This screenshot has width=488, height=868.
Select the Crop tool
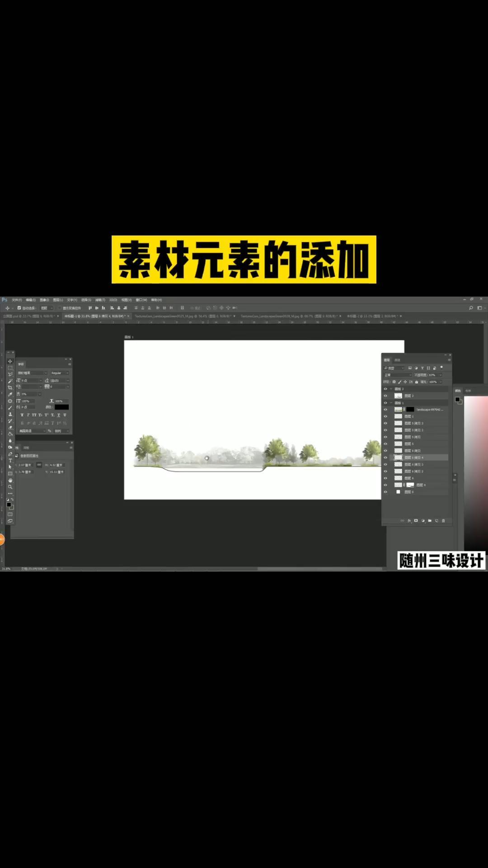coord(10,387)
